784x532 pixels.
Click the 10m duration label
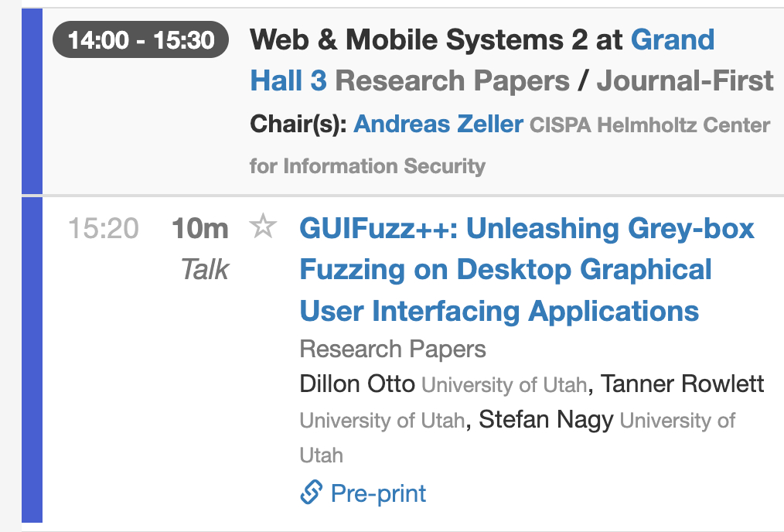click(x=199, y=228)
